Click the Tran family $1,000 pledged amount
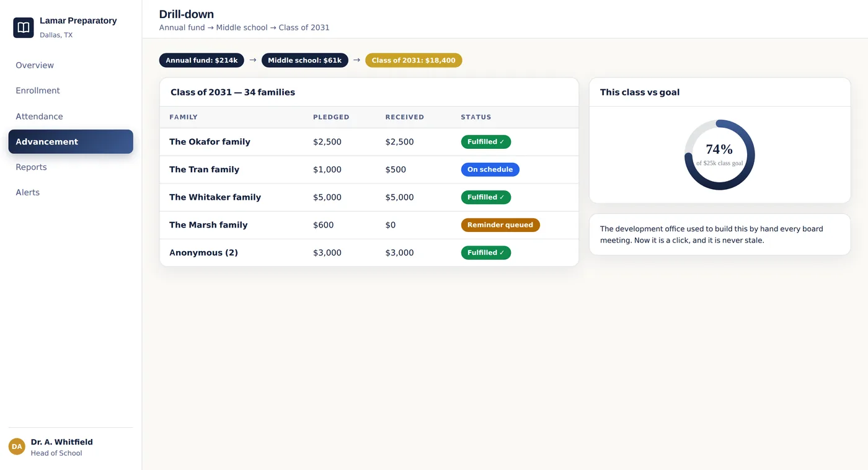Image resolution: width=868 pixels, height=470 pixels. pos(327,169)
